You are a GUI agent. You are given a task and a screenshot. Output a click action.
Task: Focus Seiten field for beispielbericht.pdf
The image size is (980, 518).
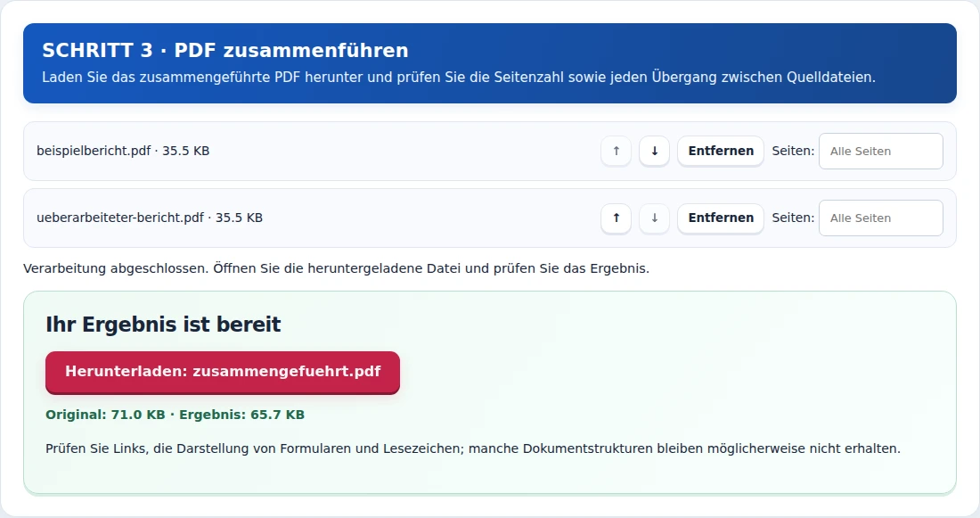880,151
